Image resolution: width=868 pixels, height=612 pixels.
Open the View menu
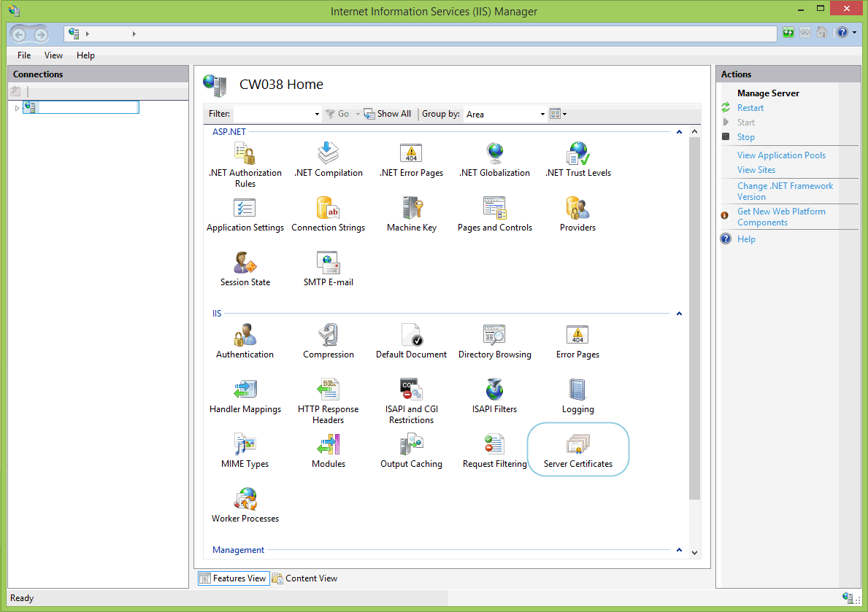[x=53, y=55]
